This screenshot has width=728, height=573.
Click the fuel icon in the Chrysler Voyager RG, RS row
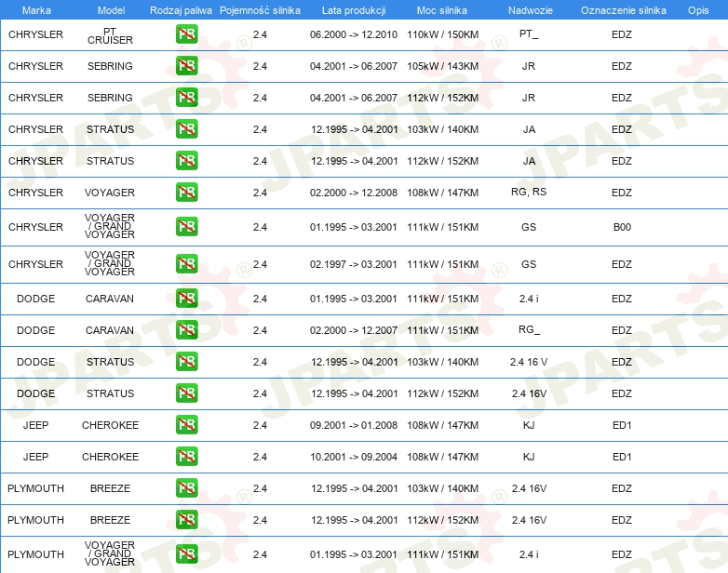click(186, 192)
